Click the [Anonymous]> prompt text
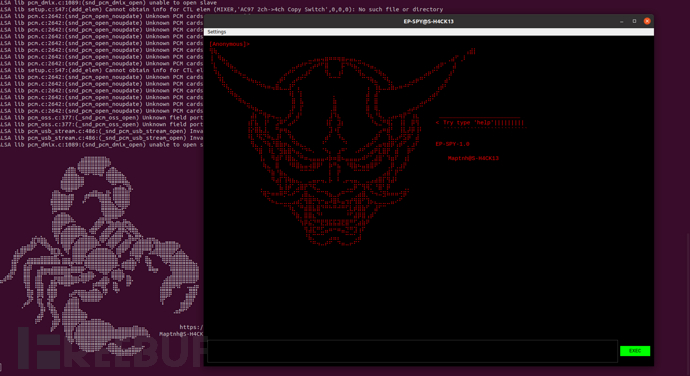Viewport: 690px width, 376px height. (229, 44)
